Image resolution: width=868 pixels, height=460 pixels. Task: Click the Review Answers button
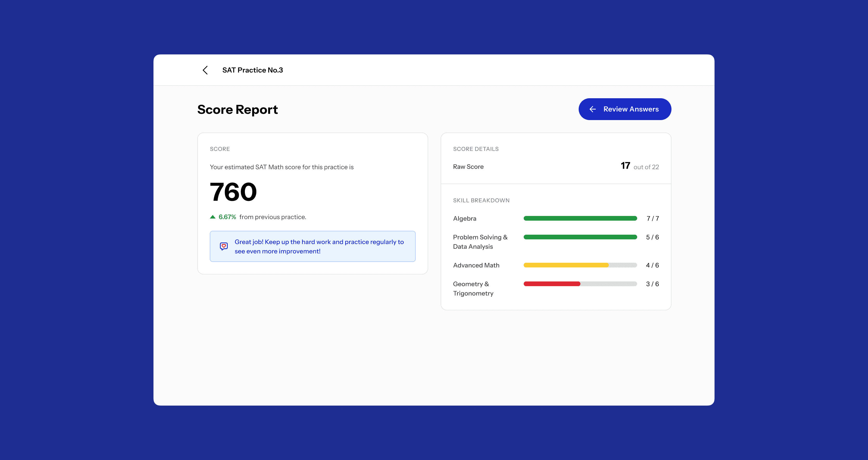pyautogui.click(x=625, y=109)
